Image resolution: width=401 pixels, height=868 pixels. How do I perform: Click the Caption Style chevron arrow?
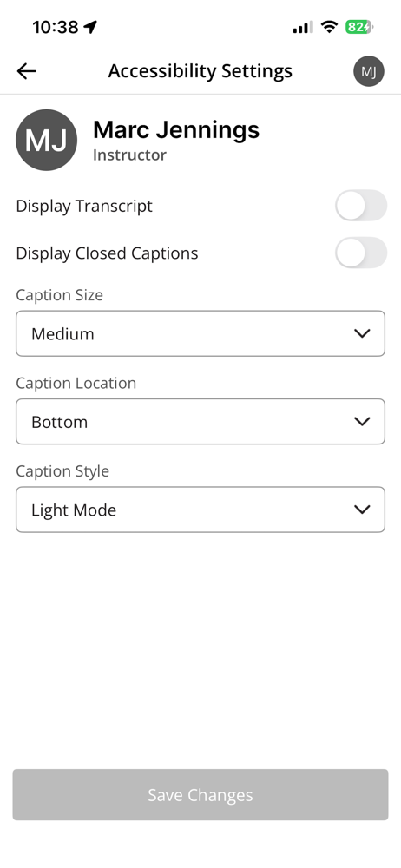(362, 510)
